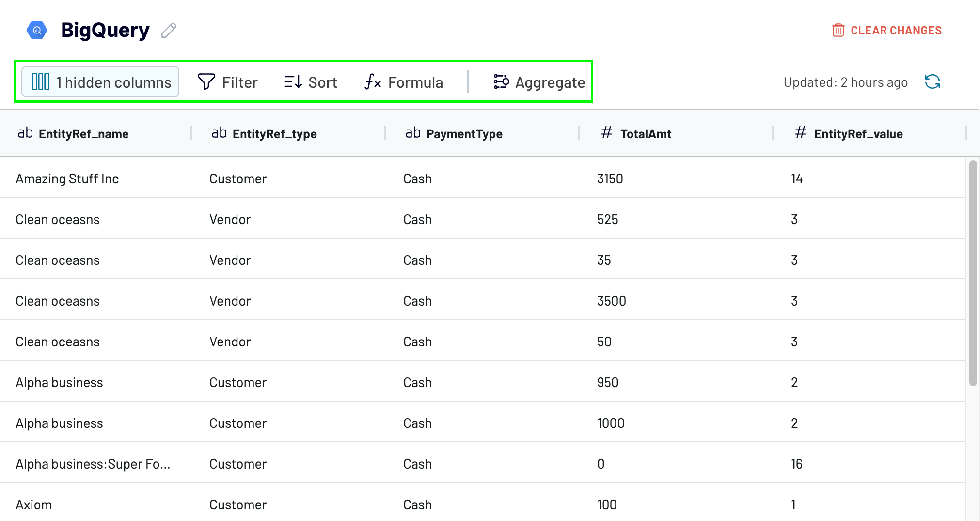Open the fx Formula tool

click(x=372, y=81)
